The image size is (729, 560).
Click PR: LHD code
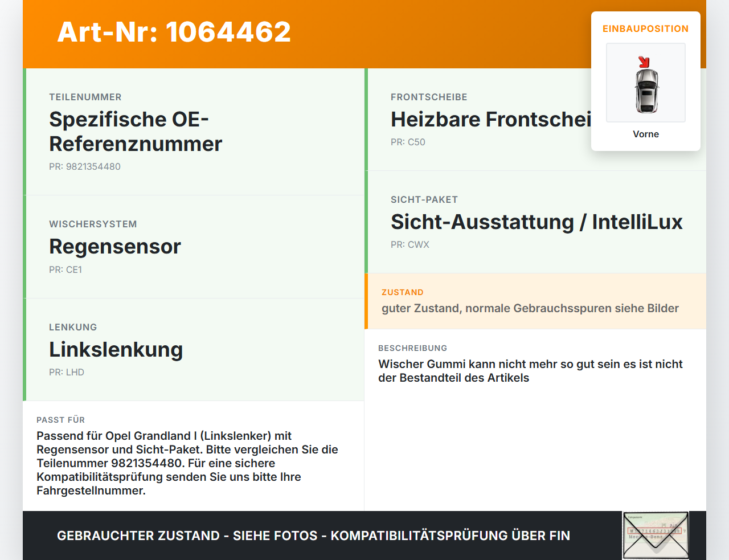[67, 372]
